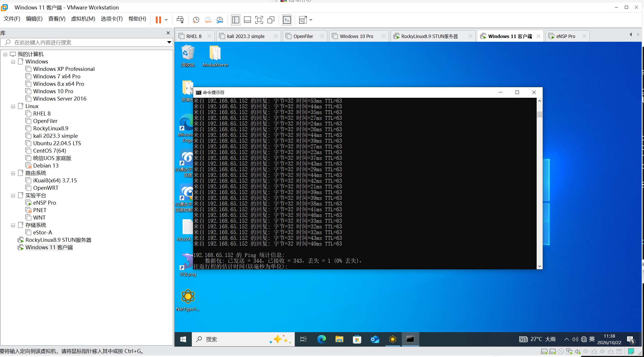The image size is (644, 357).
Task: Open the console view icon
Action: tap(287, 20)
